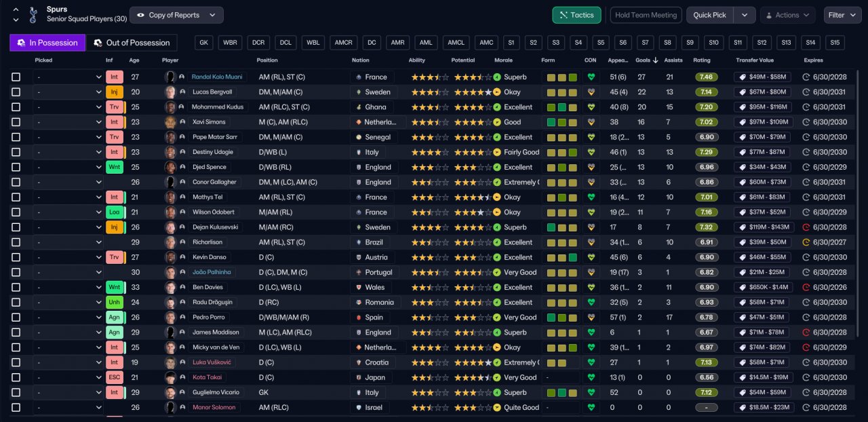This screenshot has height=422, width=868.
Task: Open Destiny Udogie's player profile link
Action: (212, 152)
